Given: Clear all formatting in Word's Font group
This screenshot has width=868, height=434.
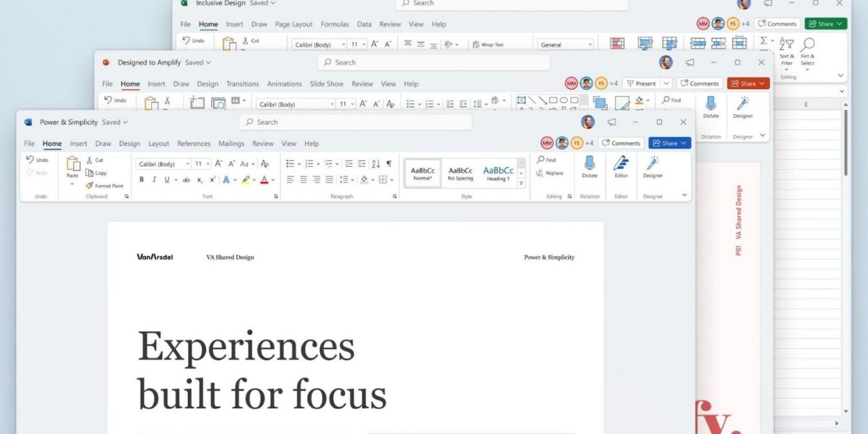Looking at the screenshot, I should coord(264,163).
